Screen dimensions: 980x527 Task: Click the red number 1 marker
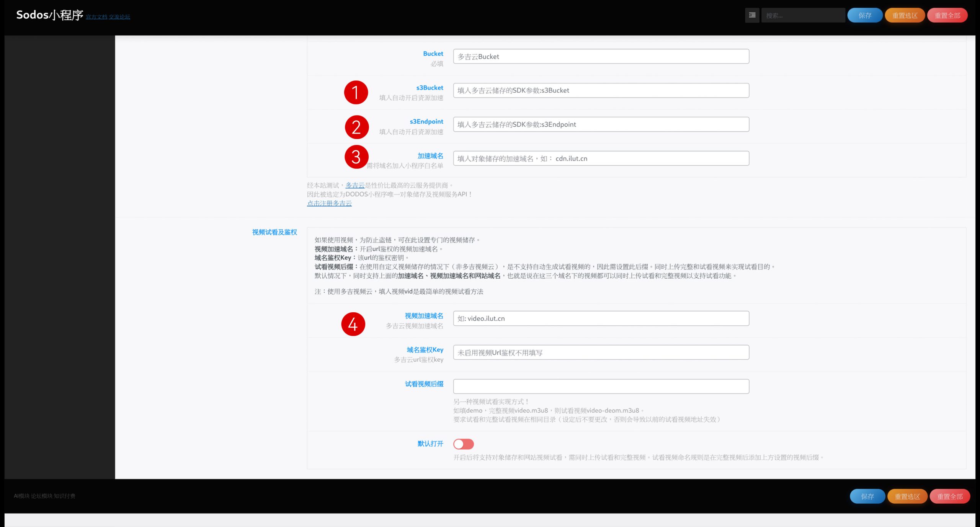[356, 93]
